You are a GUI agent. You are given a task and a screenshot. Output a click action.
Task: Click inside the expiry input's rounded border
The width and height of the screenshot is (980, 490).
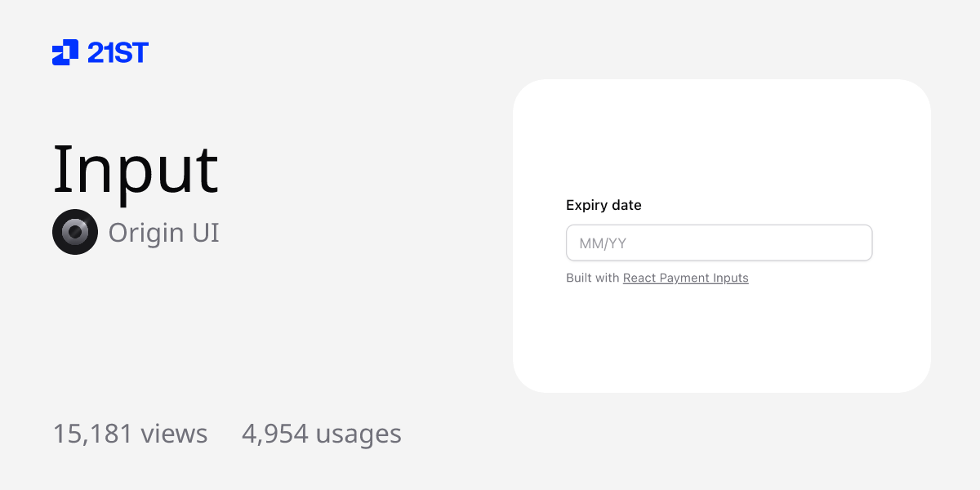click(719, 243)
